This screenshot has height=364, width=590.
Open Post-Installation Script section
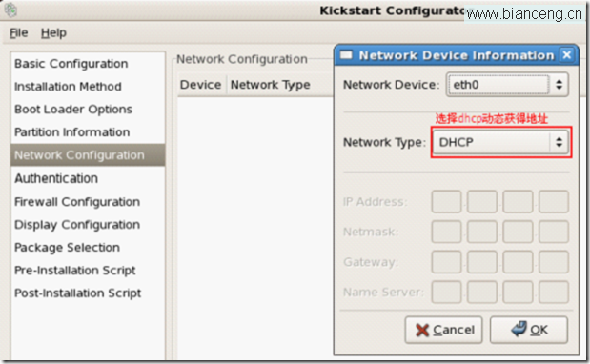[77, 293]
